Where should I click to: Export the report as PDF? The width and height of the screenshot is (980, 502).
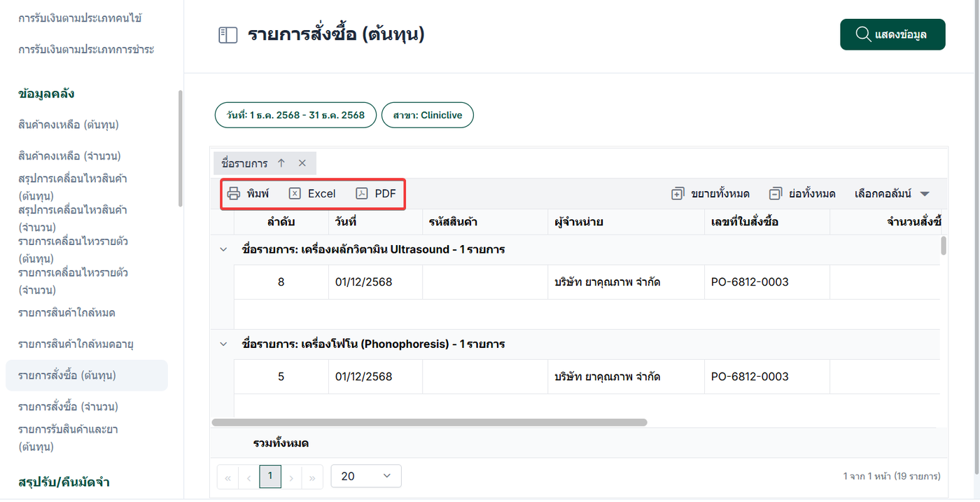(375, 194)
